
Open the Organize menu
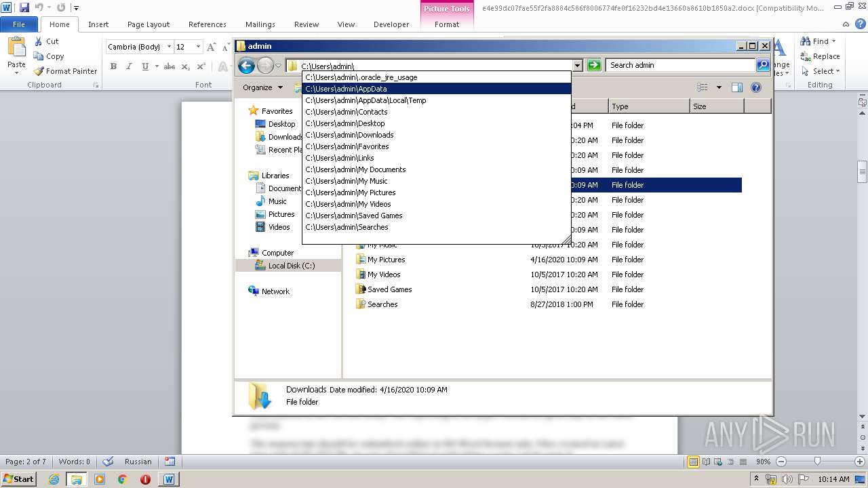tap(263, 87)
